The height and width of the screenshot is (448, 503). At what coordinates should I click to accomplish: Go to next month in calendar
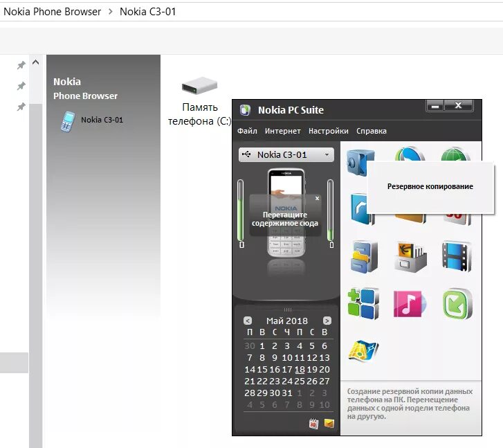[x=327, y=321]
